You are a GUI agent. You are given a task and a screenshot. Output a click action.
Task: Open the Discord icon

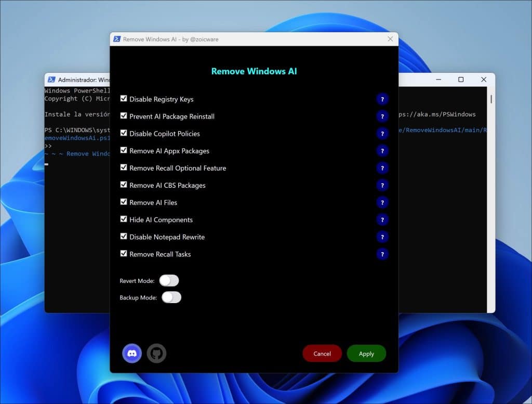tap(132, 353)
